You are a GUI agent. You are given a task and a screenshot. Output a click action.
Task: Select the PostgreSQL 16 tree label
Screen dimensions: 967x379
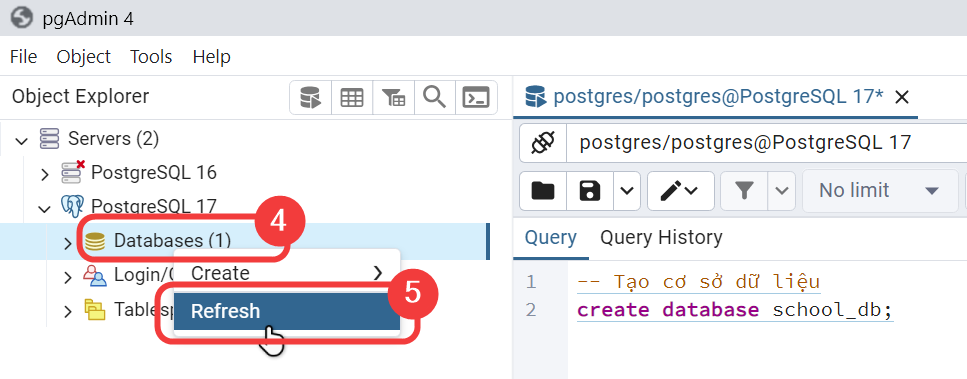(154, 172)
